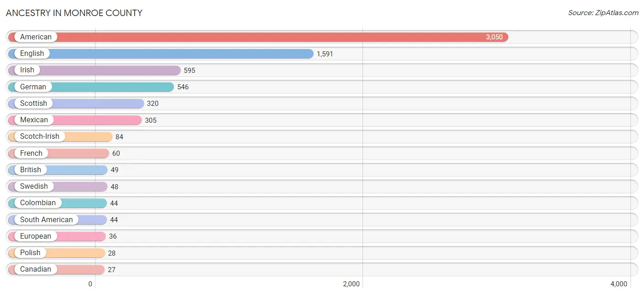Click the teal German bar
644x295 pixels.
point(91,87)
